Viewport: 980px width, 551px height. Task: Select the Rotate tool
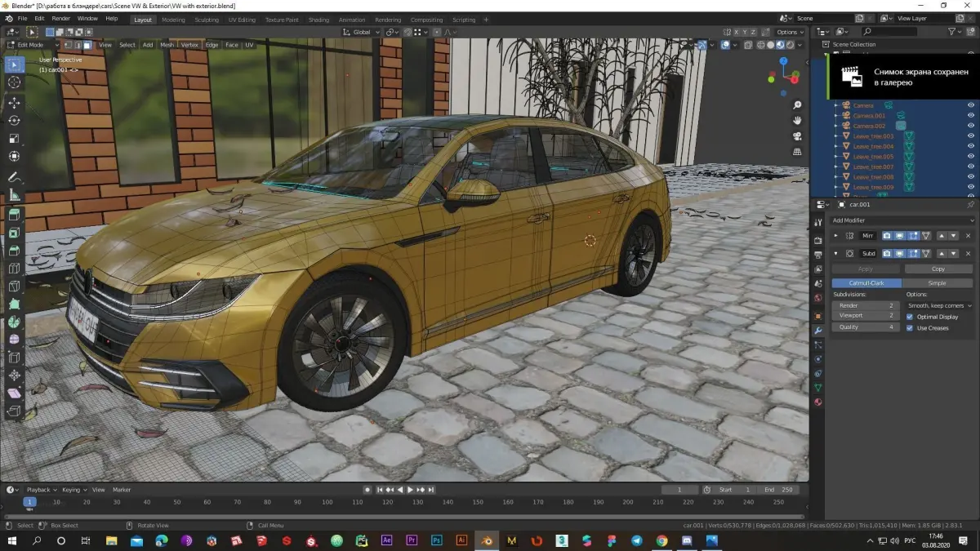tap(15, 121)
